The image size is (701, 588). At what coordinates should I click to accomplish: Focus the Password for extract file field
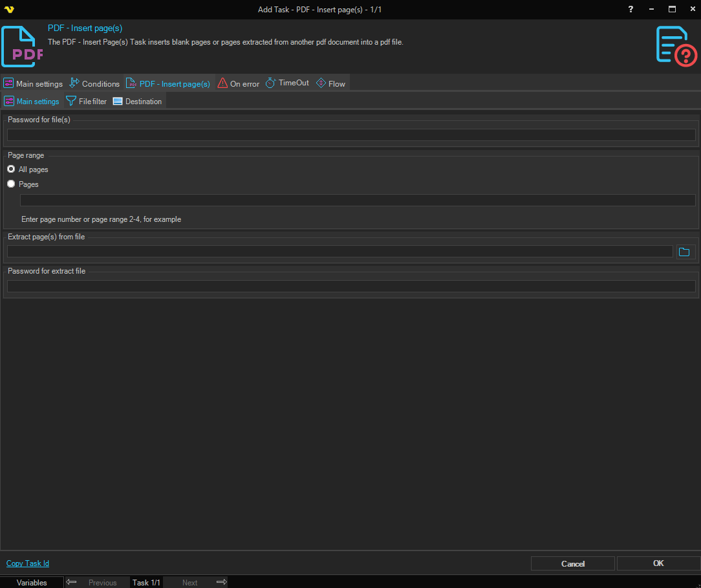pyautogui.click(x=350, y=286)
